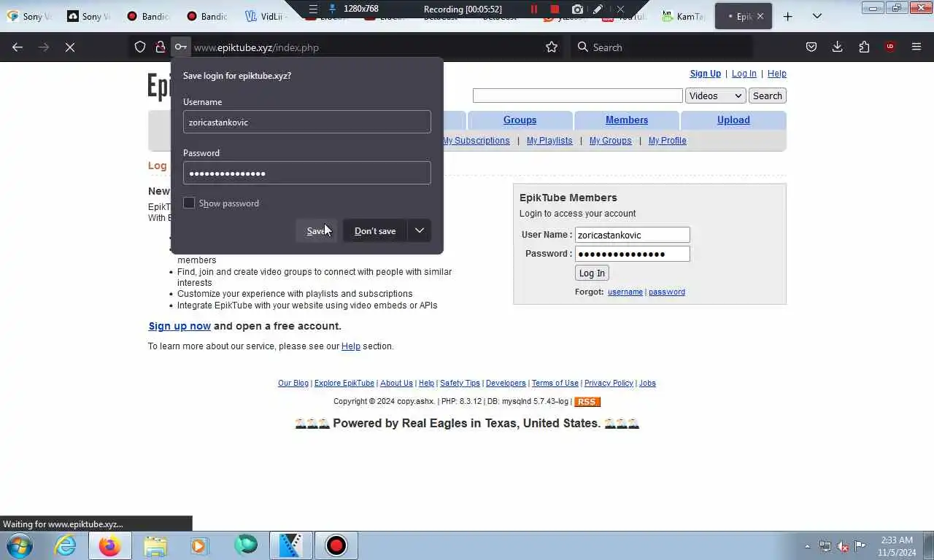Open Windows Media Player from taskbar
The height and width of the screenshot is (560, 934).
[199, 545]
